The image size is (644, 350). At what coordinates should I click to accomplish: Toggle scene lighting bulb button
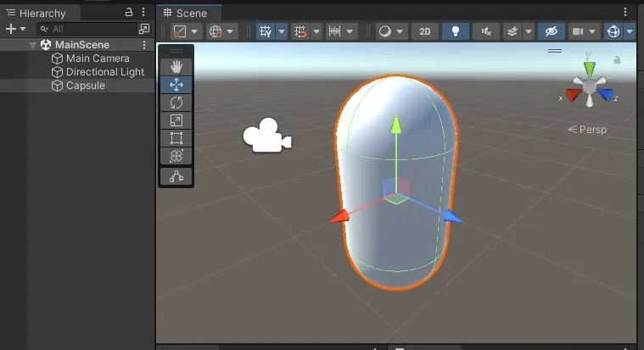click(455, 31)
